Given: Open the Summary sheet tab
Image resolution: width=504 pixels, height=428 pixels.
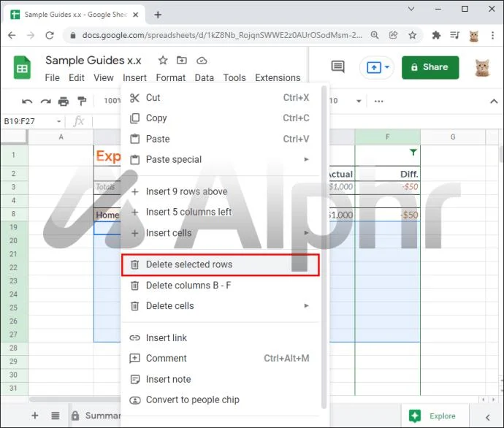Looking at the screenshot, I should point(96,416).
